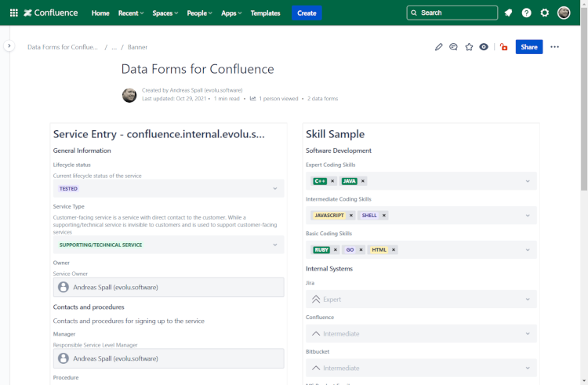Remove the SHELL skill tag
The height and width of the screenshot is (385, 588).
384,216
